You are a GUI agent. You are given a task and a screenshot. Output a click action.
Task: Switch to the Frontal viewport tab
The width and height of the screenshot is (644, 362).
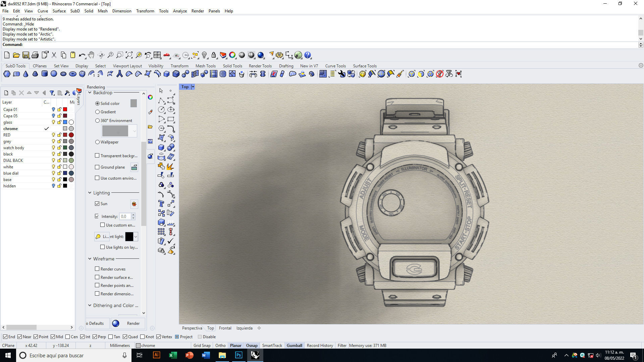[225, 328]
